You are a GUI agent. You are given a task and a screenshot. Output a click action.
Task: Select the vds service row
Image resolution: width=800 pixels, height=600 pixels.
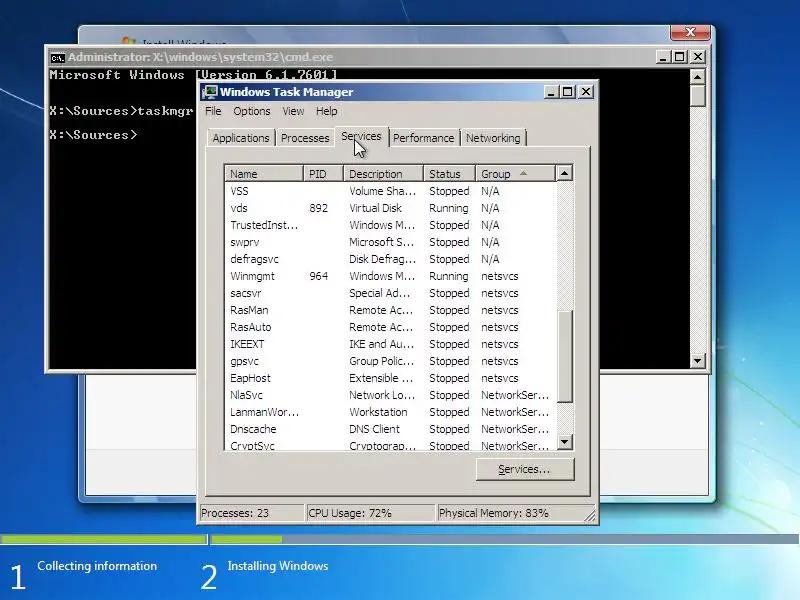tap(391, 208)
